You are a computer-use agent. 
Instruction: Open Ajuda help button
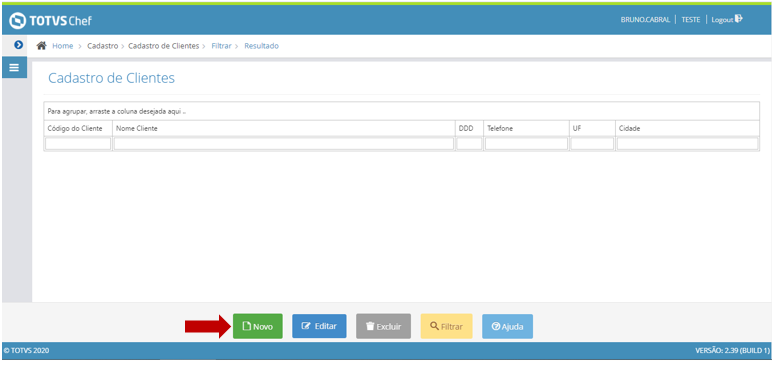point(507,326)
